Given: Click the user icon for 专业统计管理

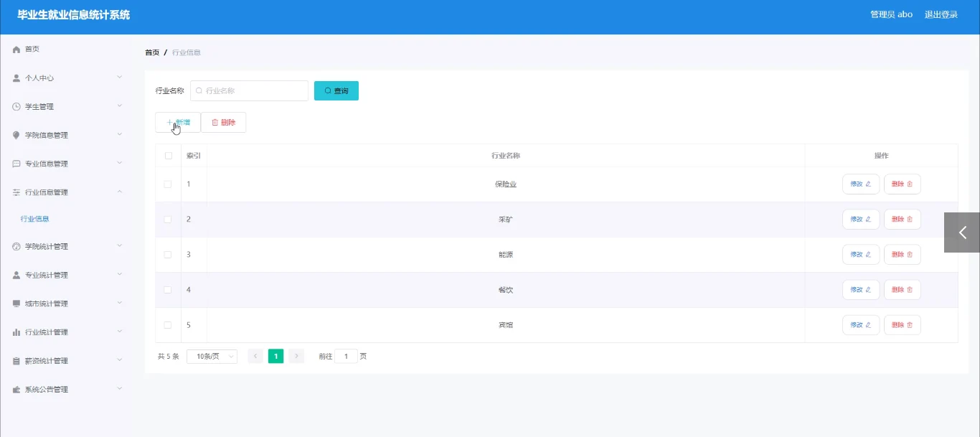Looking at the screenshot, I should 17,276.
